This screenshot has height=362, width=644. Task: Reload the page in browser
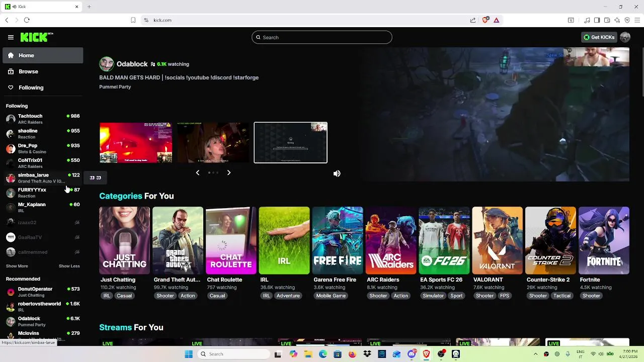27,20
